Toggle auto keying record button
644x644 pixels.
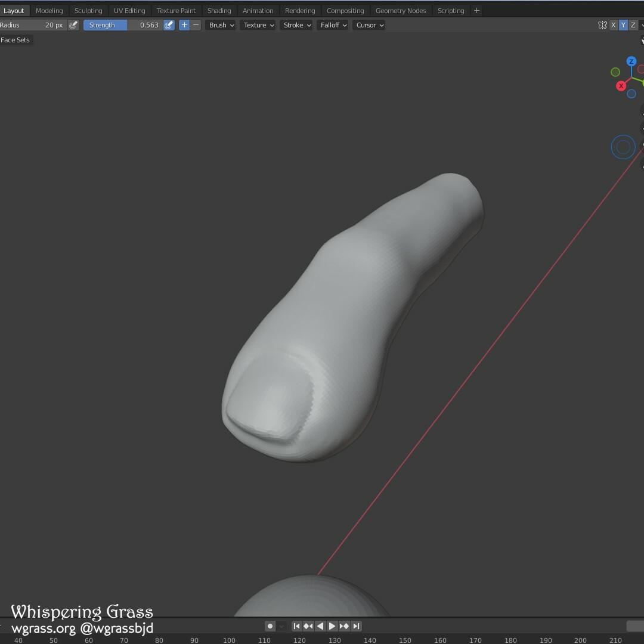(270, 626)
